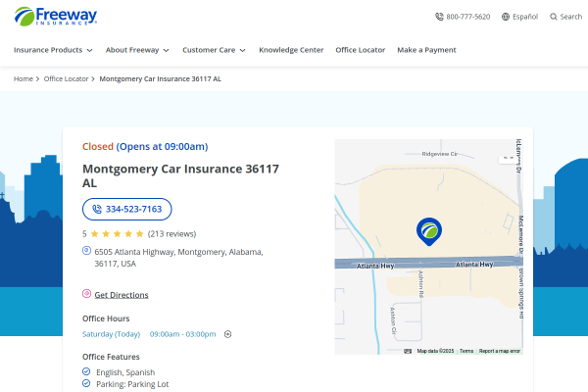The width and height of the screenshot is (588, 392).
Task: Expand full office hours with the plus icon
Action: (227, 334)
